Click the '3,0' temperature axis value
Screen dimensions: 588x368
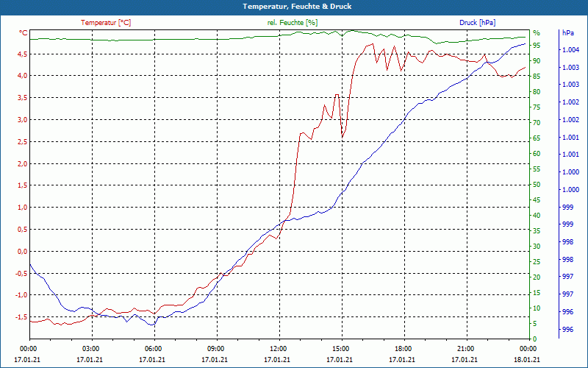[x=23, y=120]
